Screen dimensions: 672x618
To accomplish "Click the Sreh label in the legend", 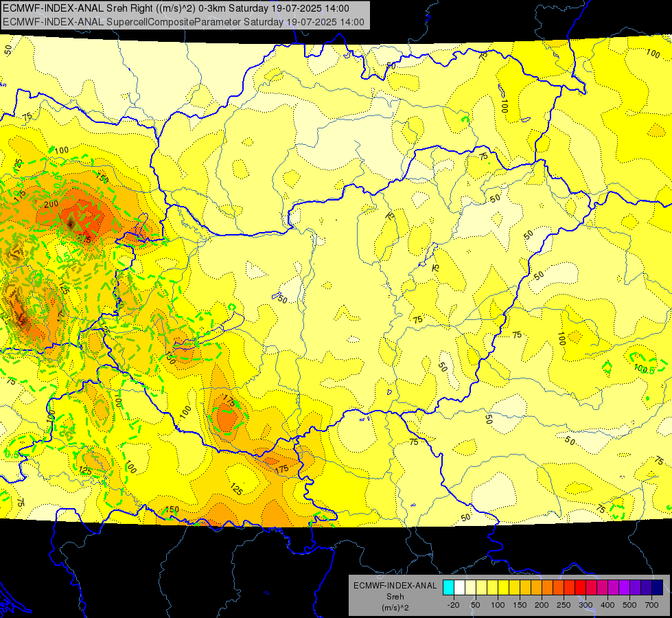I will coord(395,597).
